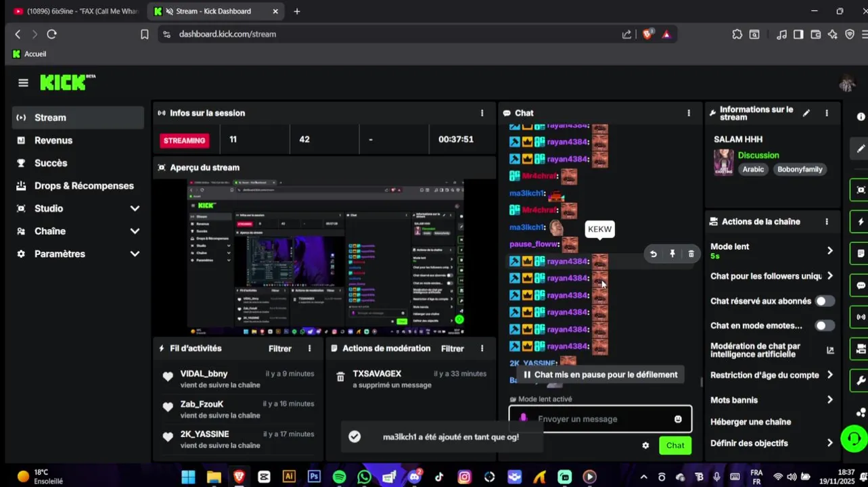Toggle chat bubble widget in right sidebar
The height and width of the screenshot is (487, 868).
coord(860,285)
